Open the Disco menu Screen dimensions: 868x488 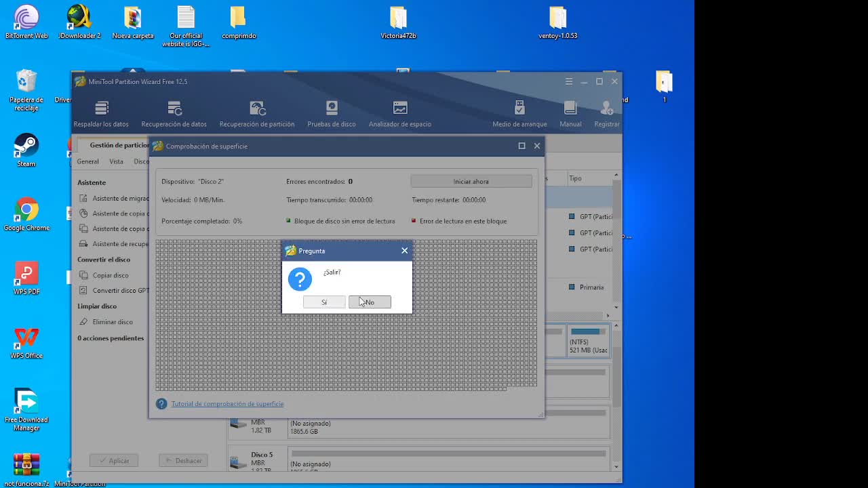click(x=141, y=161)
